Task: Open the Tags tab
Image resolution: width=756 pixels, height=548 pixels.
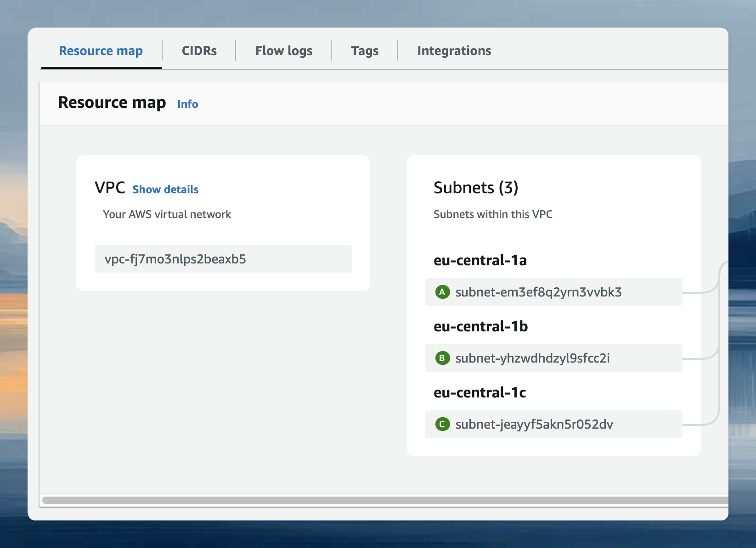Action: [365, 50]
